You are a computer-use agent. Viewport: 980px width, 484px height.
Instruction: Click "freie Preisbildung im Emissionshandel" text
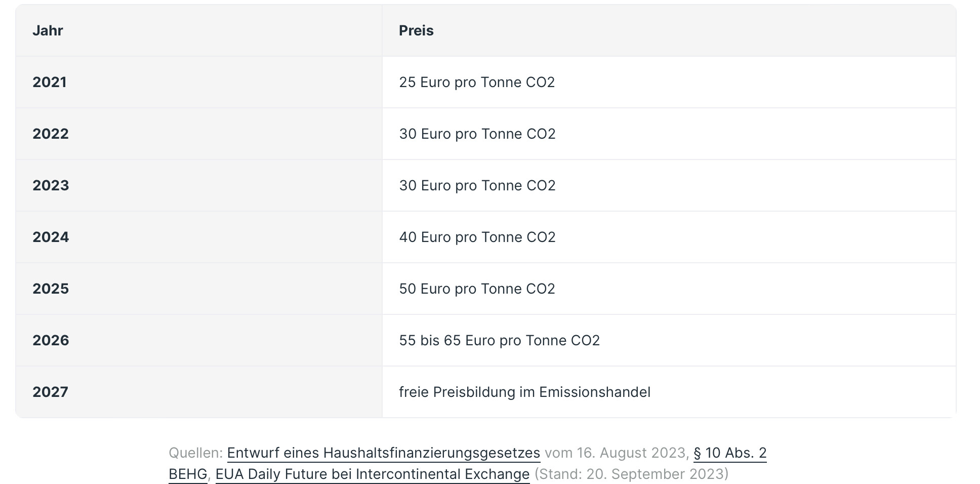coord(524,392)
